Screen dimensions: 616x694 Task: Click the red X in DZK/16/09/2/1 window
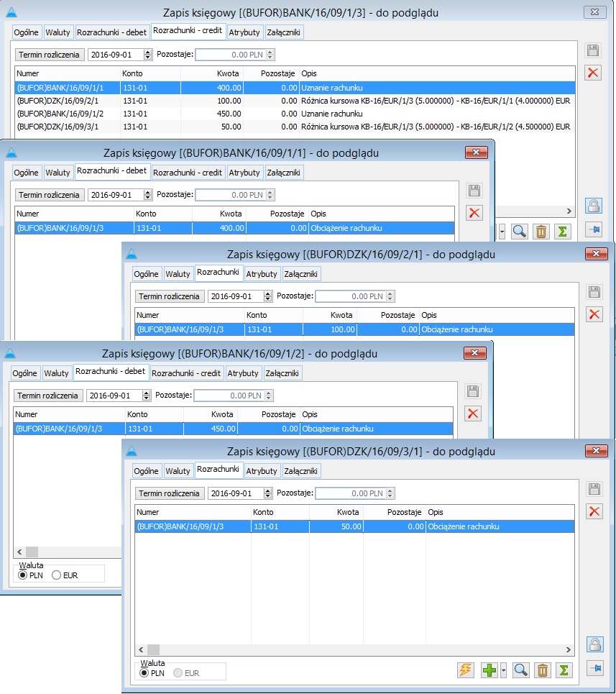(594, 314)
